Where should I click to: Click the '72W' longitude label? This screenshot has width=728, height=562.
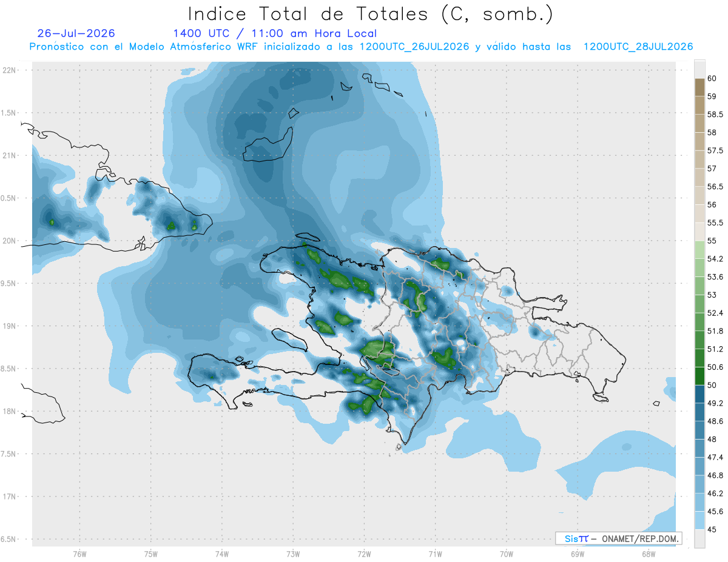point(364,554)
